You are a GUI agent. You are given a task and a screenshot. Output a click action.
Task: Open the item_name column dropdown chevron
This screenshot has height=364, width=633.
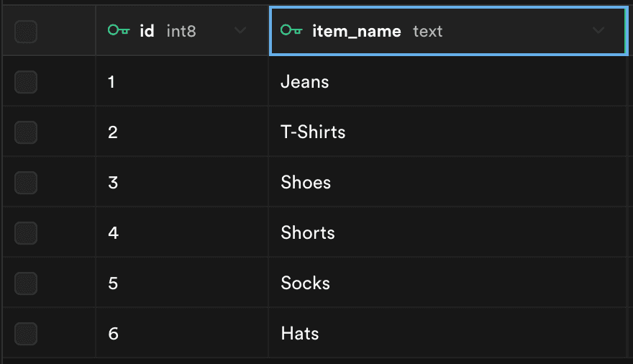[x=598, y=31]
